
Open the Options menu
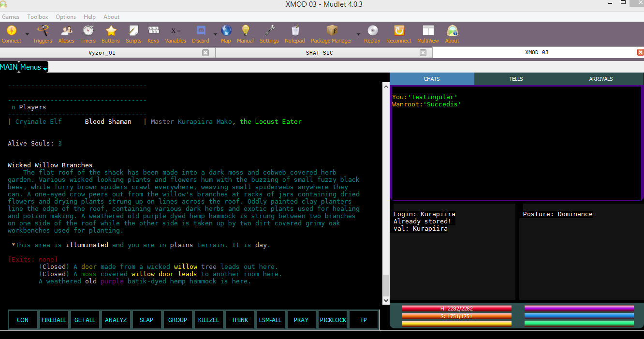coord(66,17)
